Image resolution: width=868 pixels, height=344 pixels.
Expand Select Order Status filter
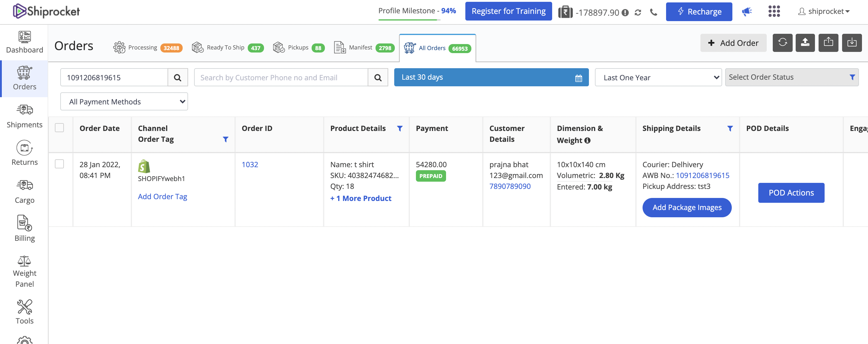click(x=791, y=78)
